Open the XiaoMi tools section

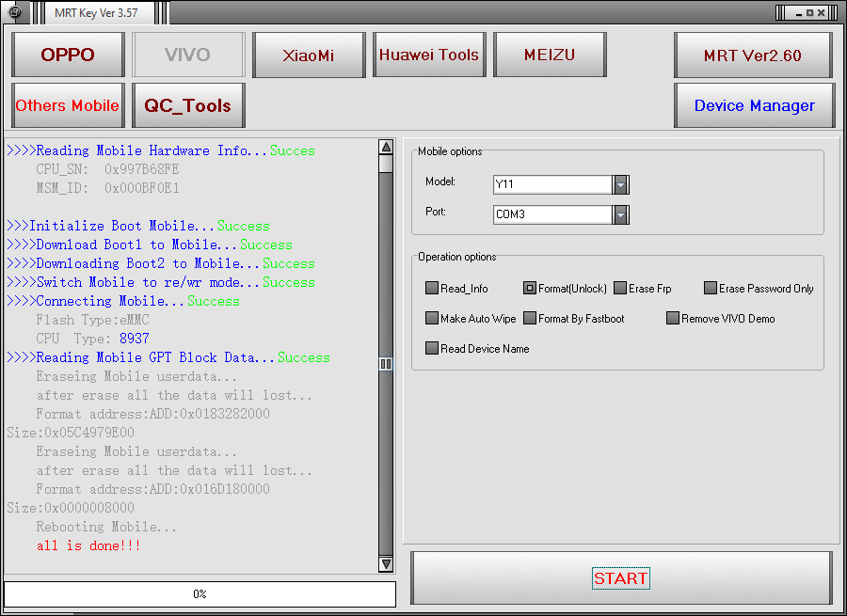pos(309,55)
